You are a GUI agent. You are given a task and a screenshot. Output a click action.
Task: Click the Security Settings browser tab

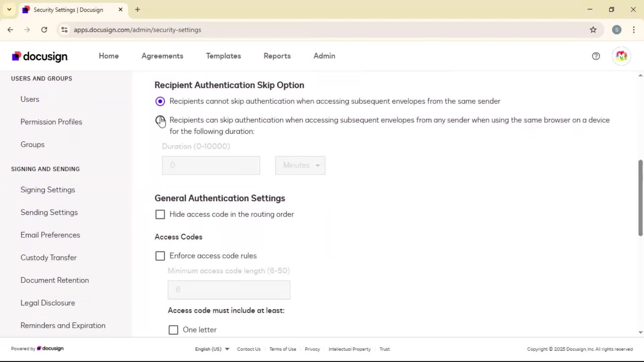coord(73,10)
